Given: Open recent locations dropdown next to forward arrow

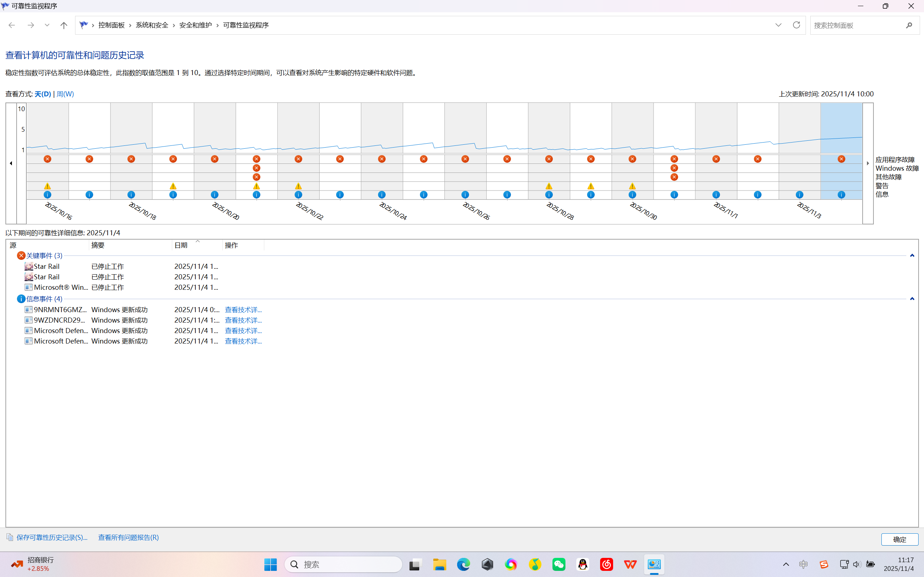Looking at the screenshot, I should click(47, 25).
